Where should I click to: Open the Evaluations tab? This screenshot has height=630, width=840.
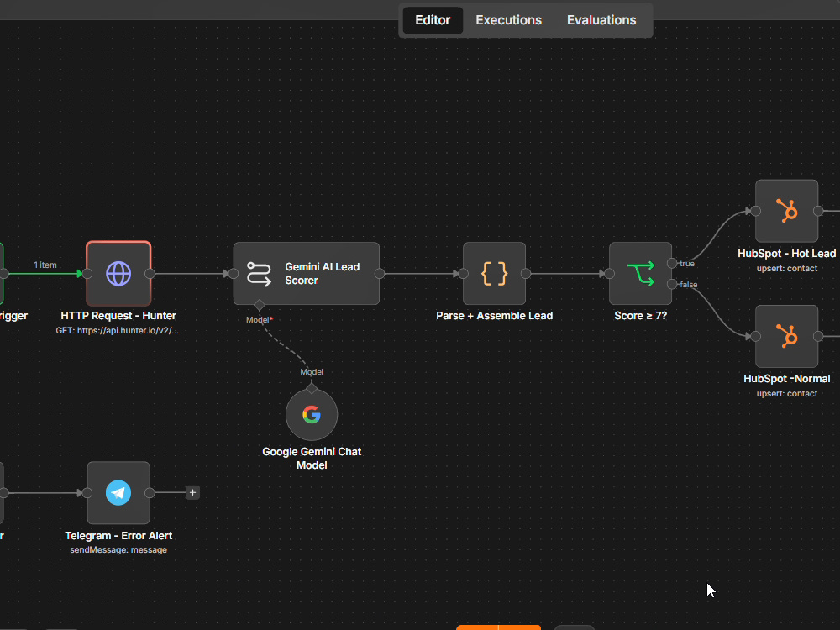(x=601, y=20)
